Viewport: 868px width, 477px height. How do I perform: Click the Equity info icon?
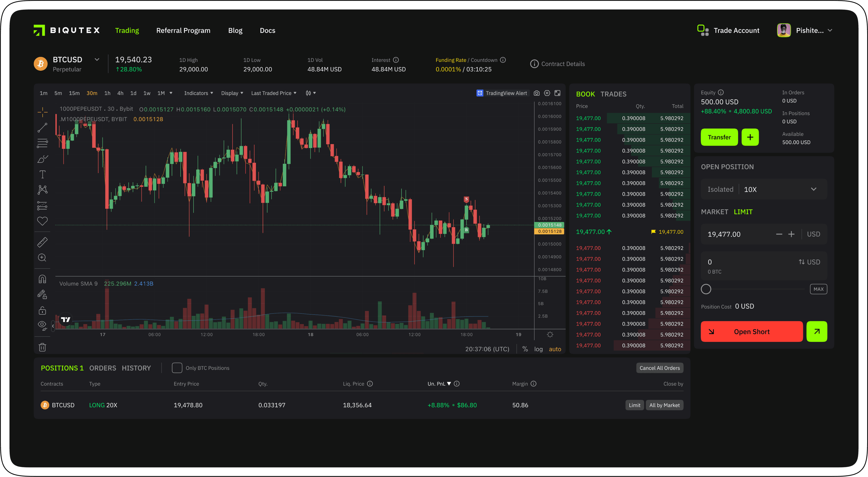click(x=721, y=93)
